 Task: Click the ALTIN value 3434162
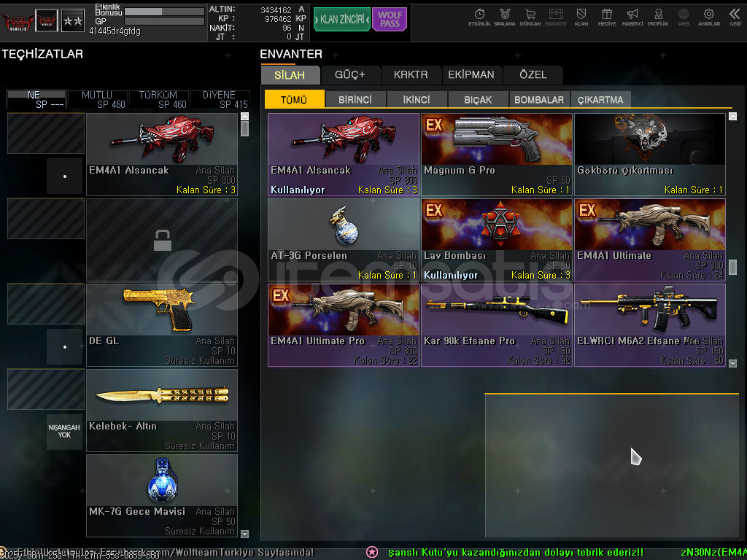tap(276, 10)
